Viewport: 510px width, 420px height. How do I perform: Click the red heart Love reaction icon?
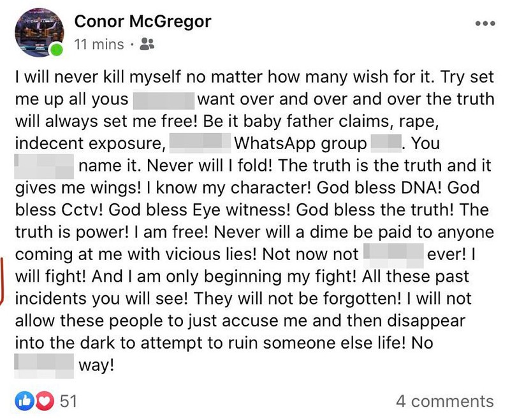tap(45, 401)
